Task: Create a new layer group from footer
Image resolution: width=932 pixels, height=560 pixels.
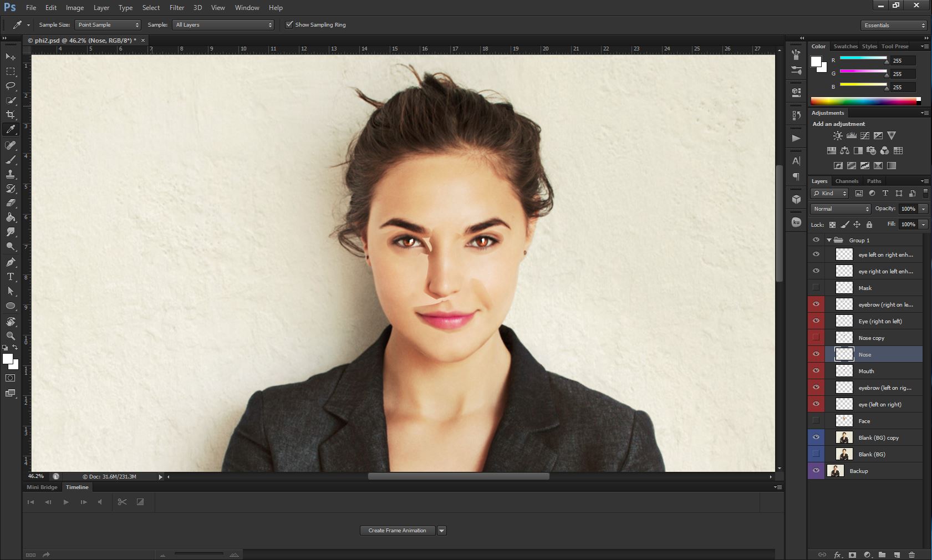Action: 882,554
